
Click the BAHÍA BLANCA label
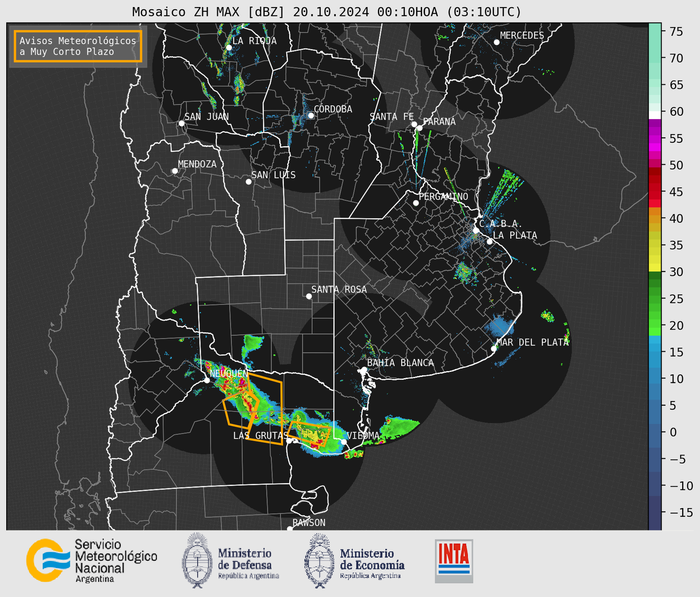[x=400, y=363]
